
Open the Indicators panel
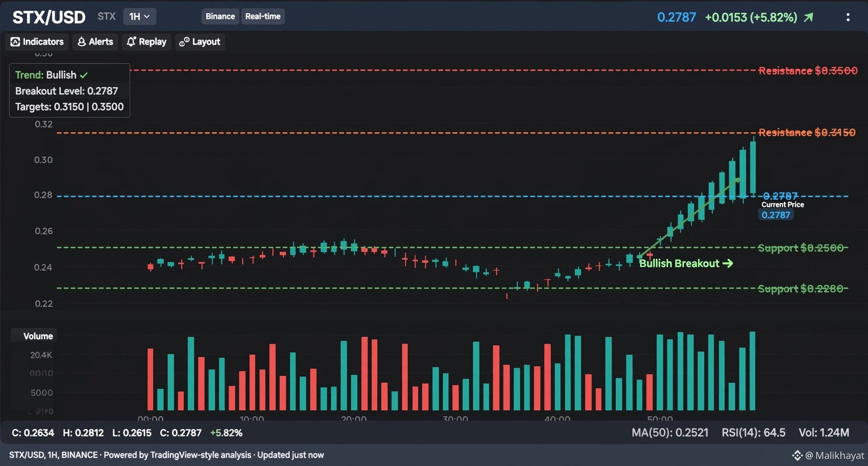click(x=37, y=42)
